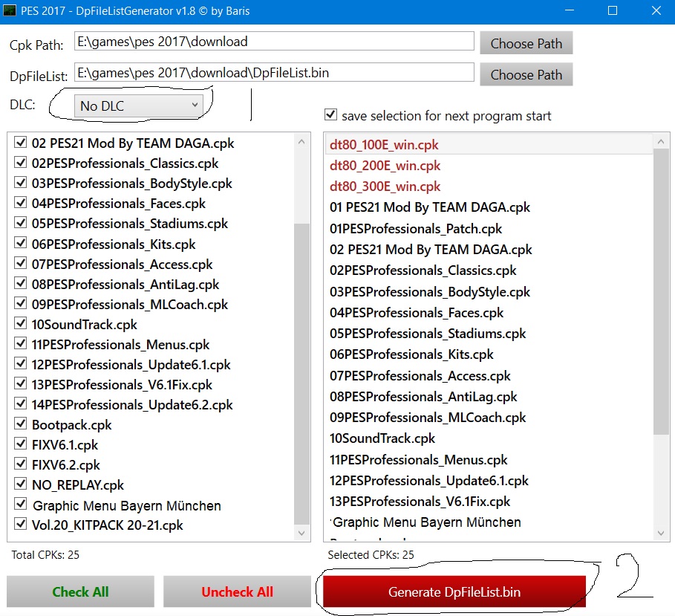The height and width of the screenshot is (616, 675).
Task: Click the app icon in the title bar
Action: click(x=10, y=10)
